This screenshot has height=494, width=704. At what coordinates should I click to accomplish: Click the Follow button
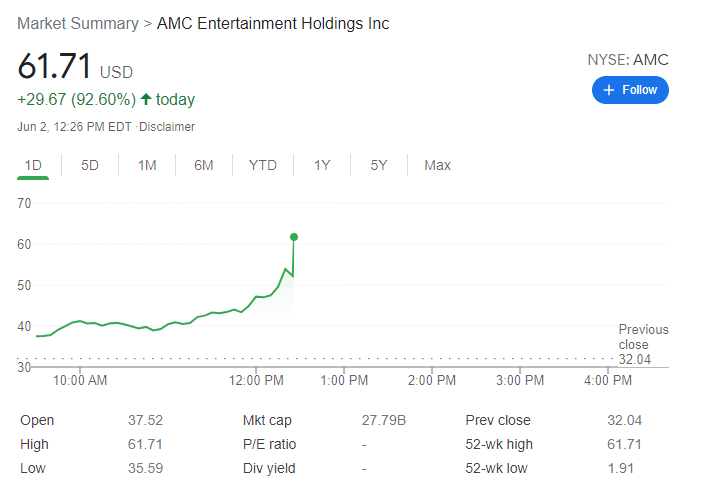point(630,90)
